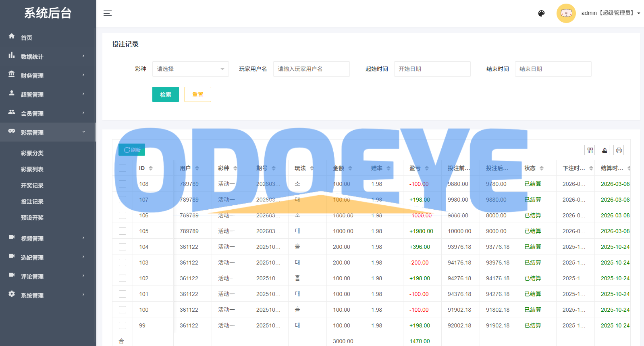Viewport: 644px width, 346px height.
Task: Sort by ID column arrows
Action: [x=151, y=168]
